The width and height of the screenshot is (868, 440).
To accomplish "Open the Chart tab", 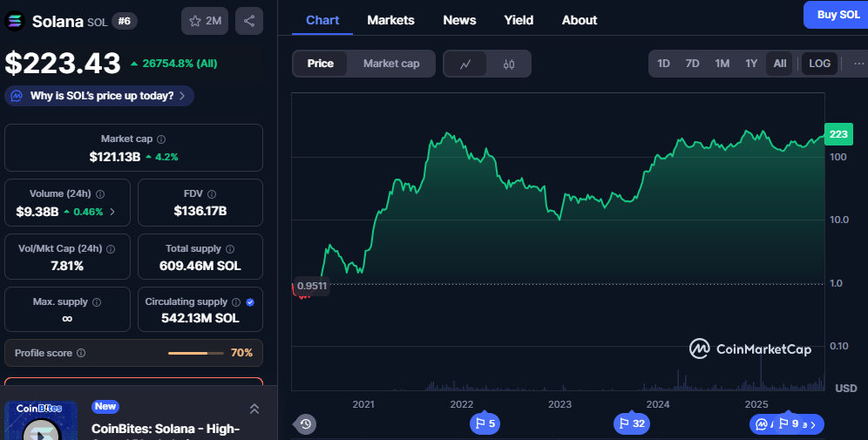I will tap(322, 20).
